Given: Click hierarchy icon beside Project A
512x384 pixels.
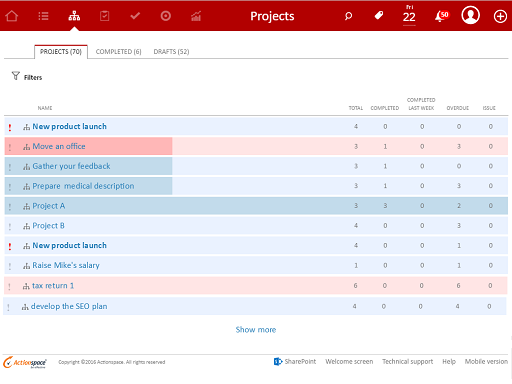Looking at the screenshot, I should click(27, 207).
